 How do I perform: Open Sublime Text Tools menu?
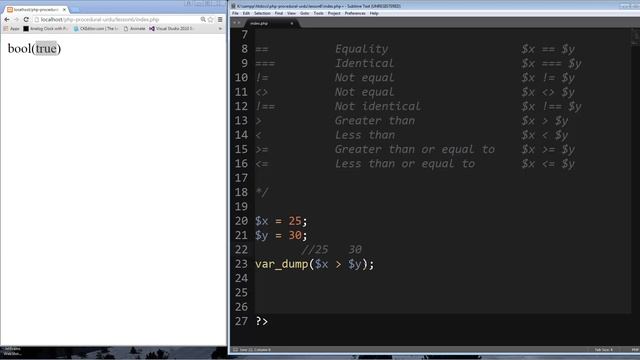pyautogui.click(x=318, y=13)
